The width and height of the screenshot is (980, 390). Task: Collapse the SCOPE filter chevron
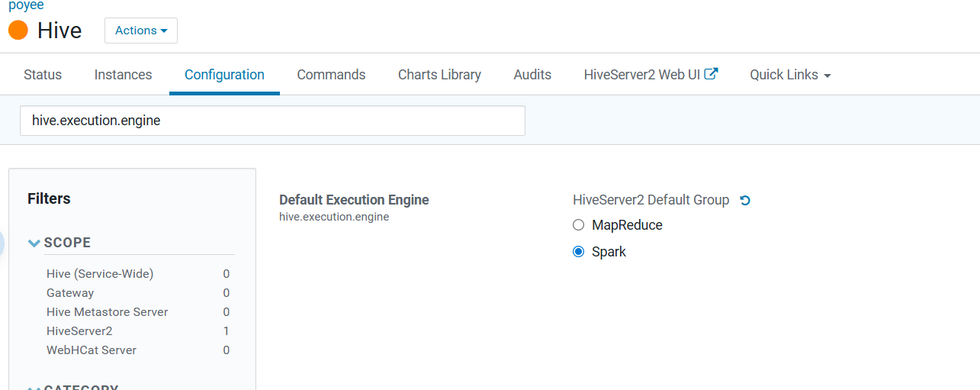tap(34, 243)
